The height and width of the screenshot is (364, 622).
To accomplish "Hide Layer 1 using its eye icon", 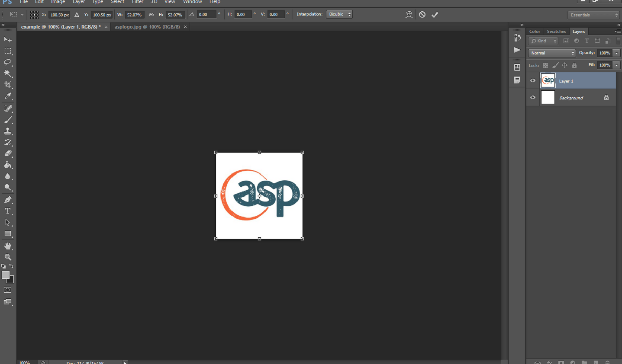I will pyautogui.click(x=533, y=81).
